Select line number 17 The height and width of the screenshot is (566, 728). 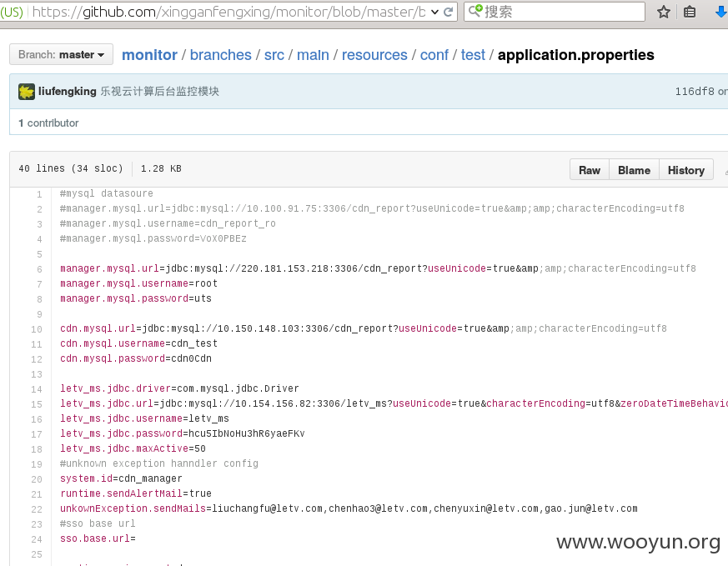tap(36, 433)
